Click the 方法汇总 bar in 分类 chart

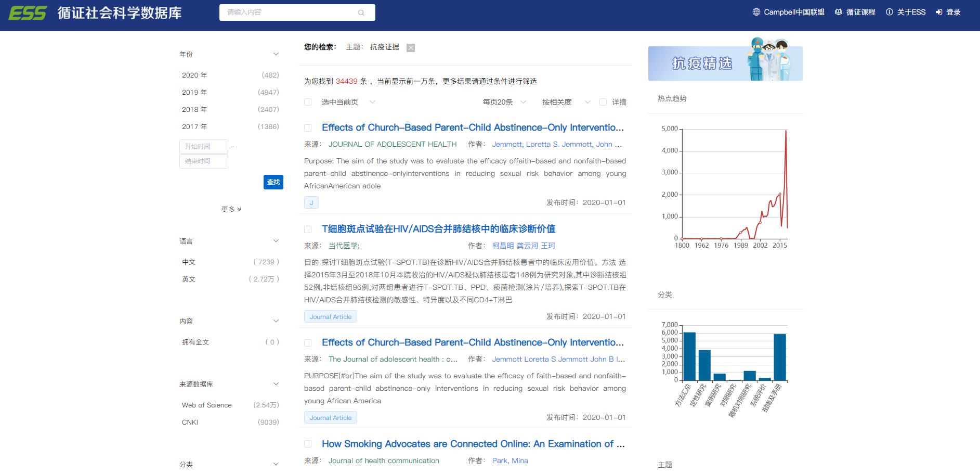click(x=689, y=356)
